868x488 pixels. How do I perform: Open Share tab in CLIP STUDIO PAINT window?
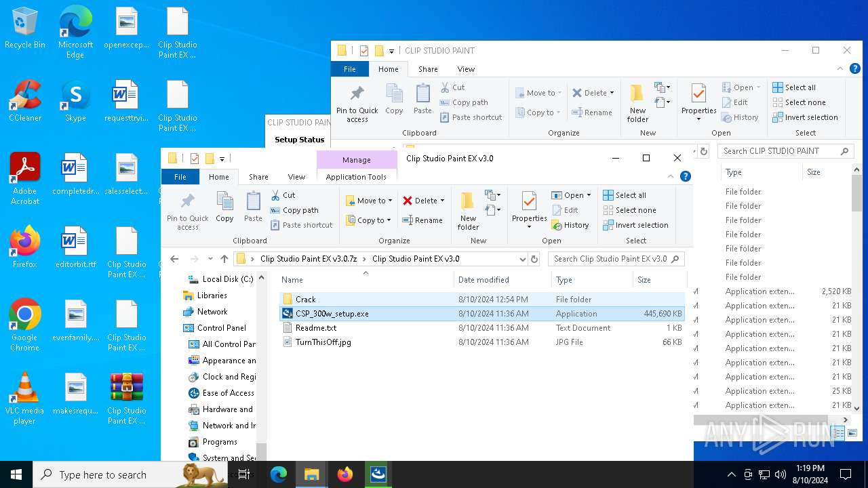428,69
